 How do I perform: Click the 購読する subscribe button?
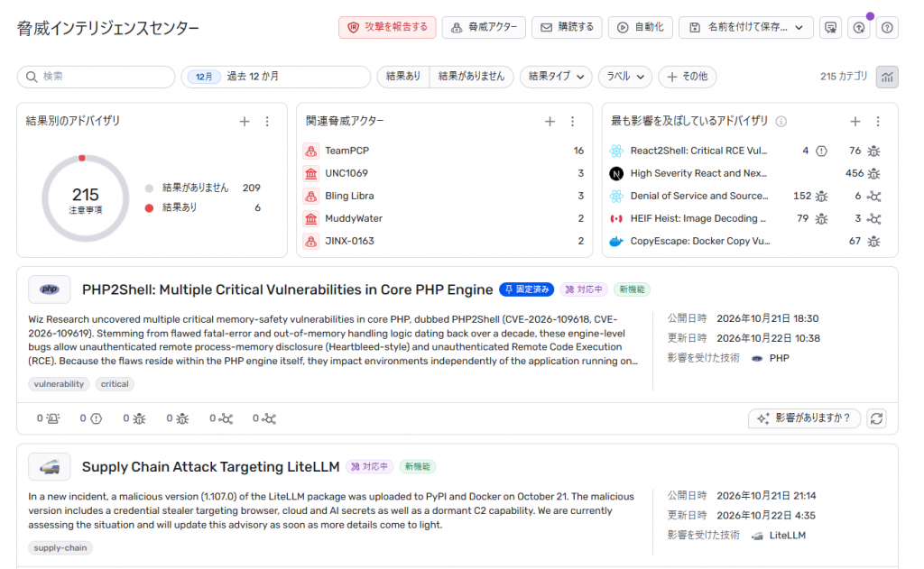(567, 28)
